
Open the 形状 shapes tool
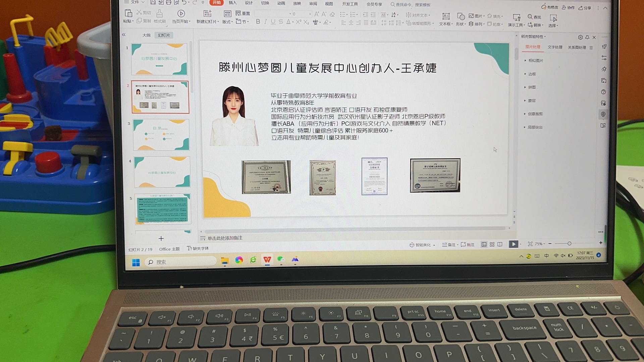click(461, 17)
